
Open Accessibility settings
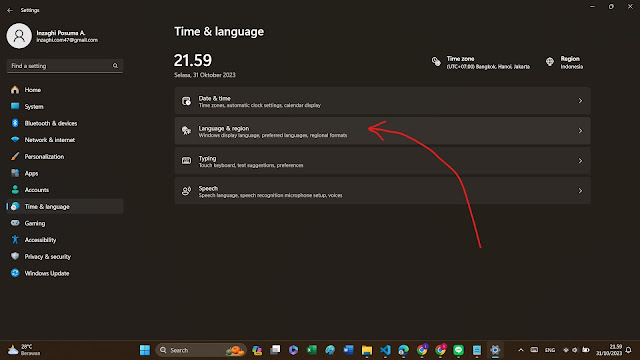[65, 240]
